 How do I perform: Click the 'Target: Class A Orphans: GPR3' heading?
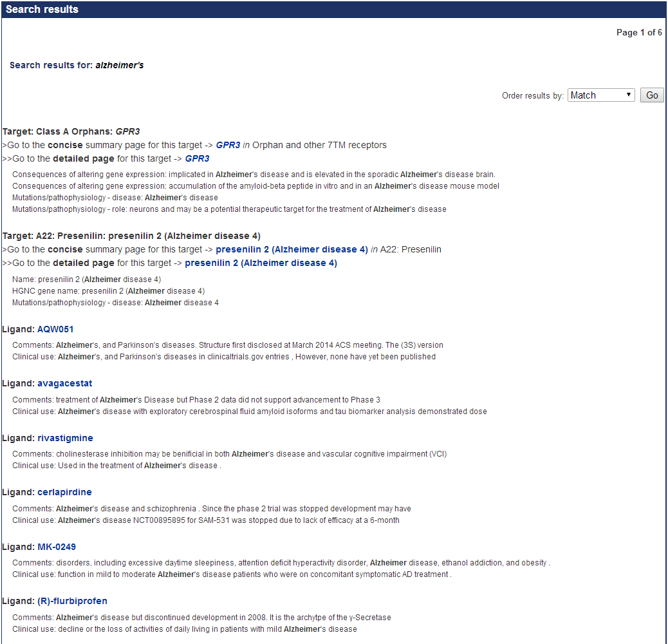71,131
